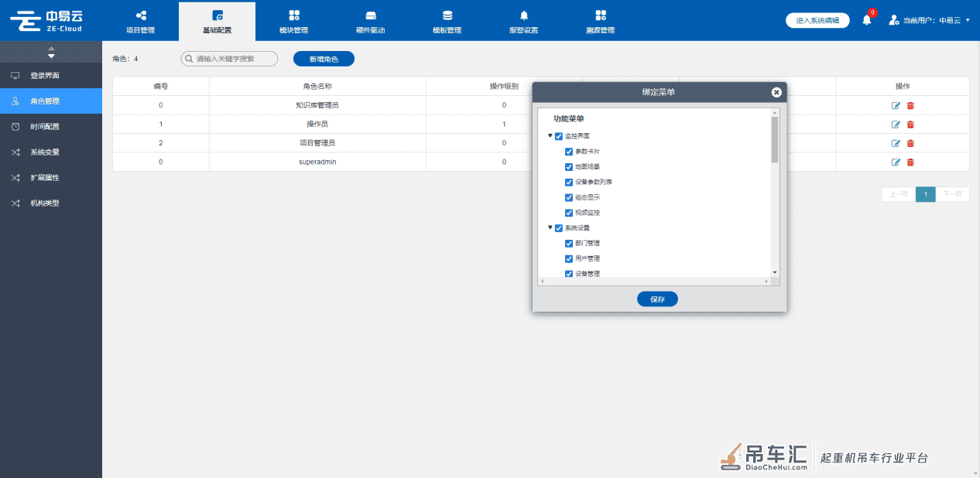Click the current user avatar icon

pyautogui.click(x=894, y=20)
